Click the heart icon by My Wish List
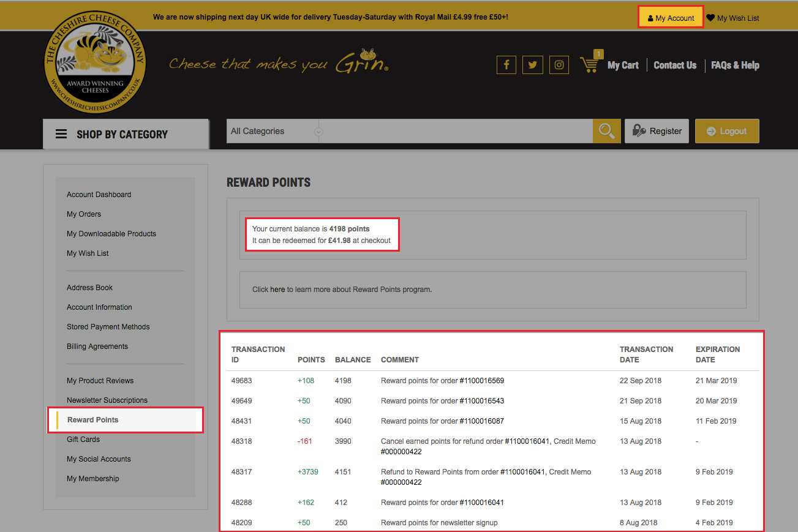Image resolution: width=798 pixels, height=532 pixels. 710,18
